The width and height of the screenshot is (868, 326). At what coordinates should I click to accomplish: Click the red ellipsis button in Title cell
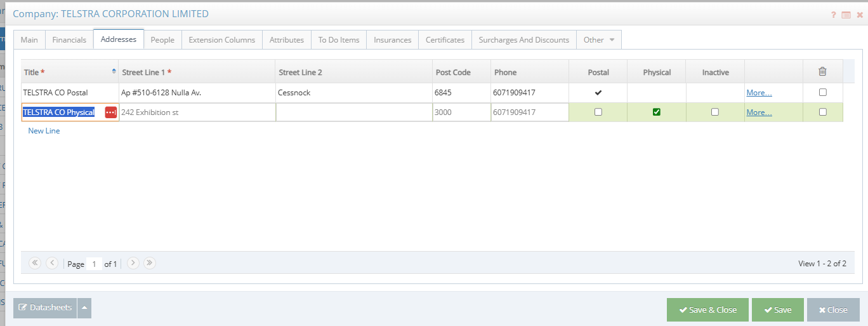coord(111,112)
